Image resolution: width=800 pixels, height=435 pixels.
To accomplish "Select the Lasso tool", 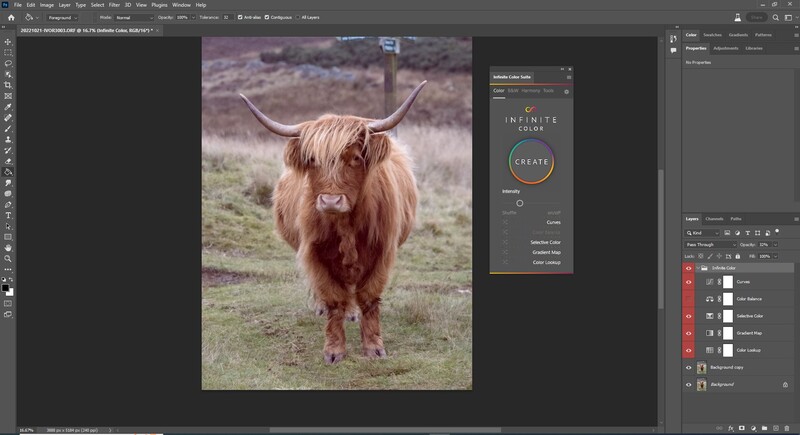I will [8, 62].
